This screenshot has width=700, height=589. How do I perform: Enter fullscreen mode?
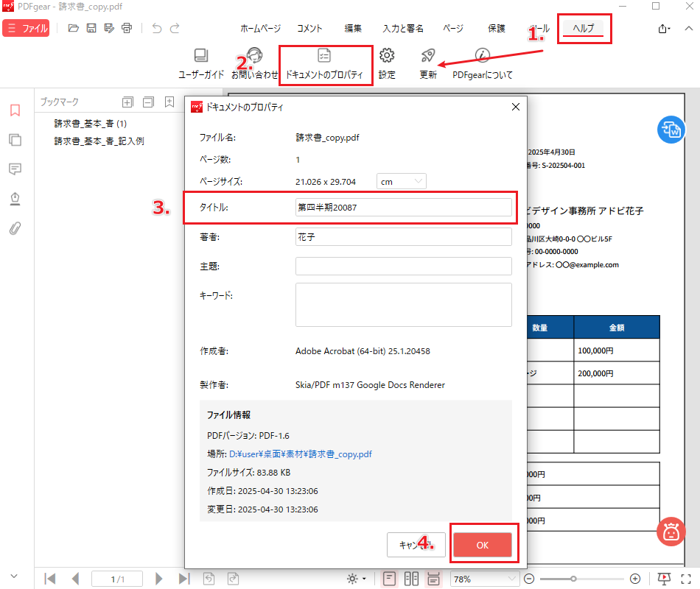click(686, 579)
